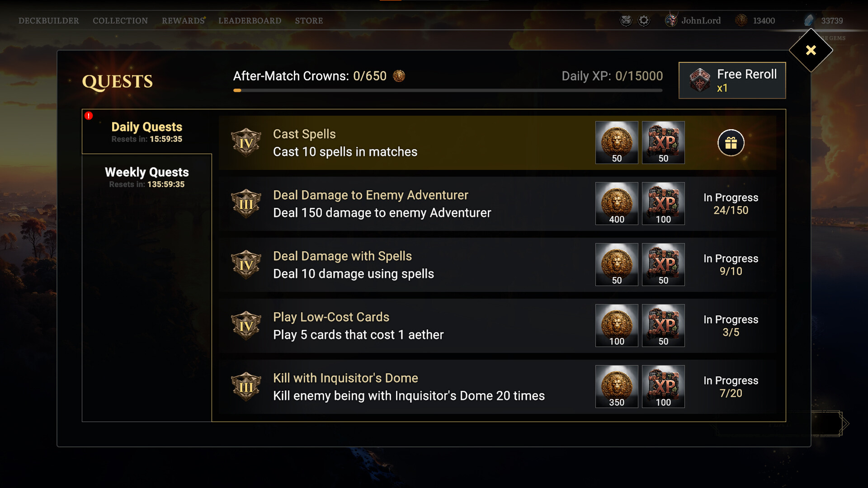Go to the Collection page
868x488 pixels.
tap(120, 21)
